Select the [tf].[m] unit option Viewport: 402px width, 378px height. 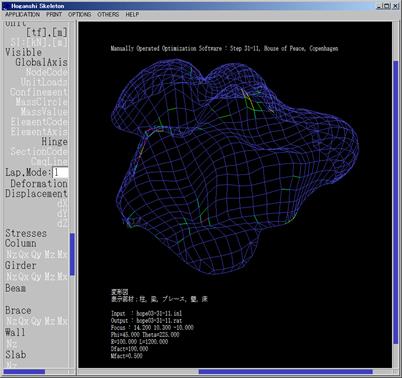coord(47,32)
